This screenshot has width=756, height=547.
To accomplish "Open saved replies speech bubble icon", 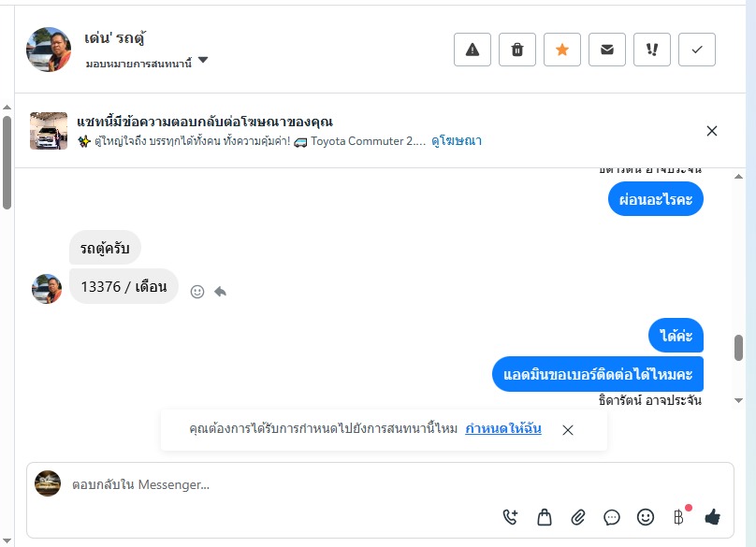I will point(612,516).
